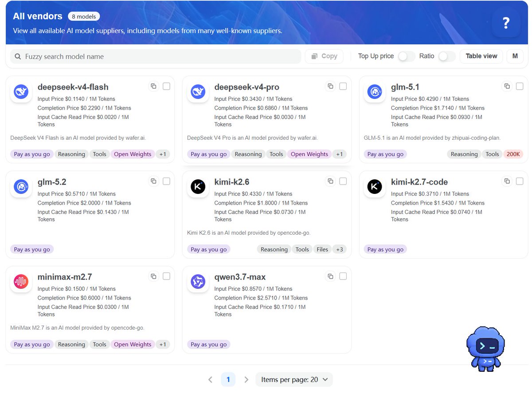
Task: Click the M button beside Table view
Action: pyautogui.click(x=515, y=56)
